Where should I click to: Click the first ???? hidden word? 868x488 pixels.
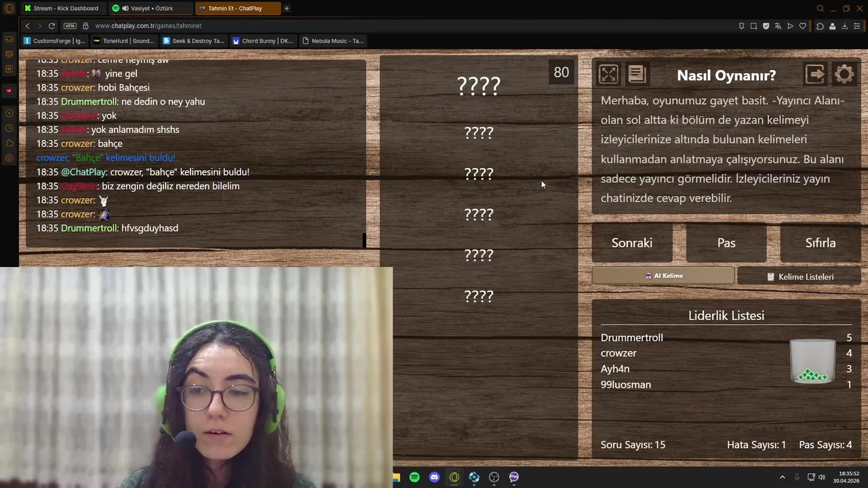(x=479, y=85)
